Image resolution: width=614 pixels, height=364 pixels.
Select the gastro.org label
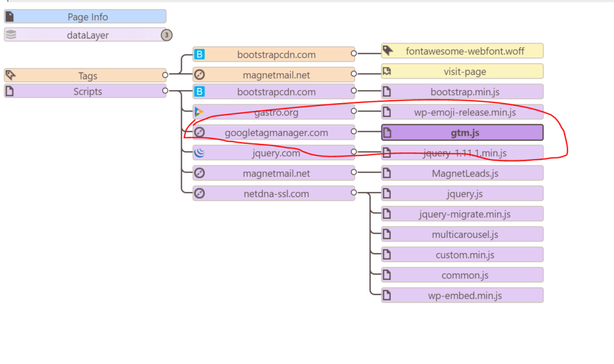pos(276,113)
